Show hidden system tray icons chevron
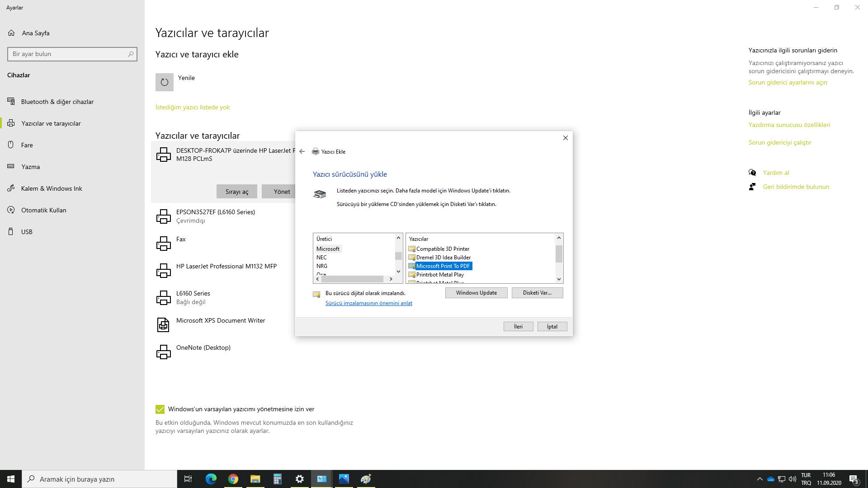 [x=759, y=479]
